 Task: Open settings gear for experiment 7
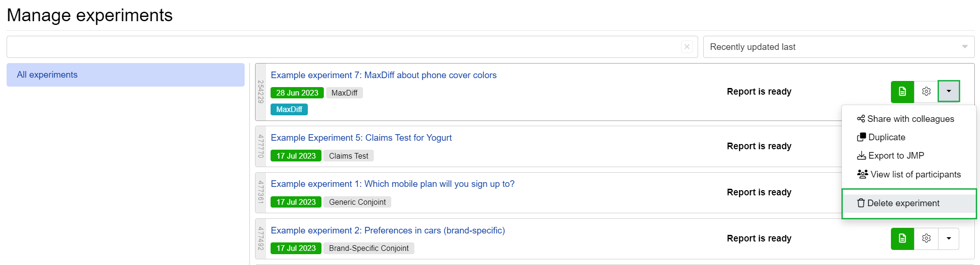[926, 91]
